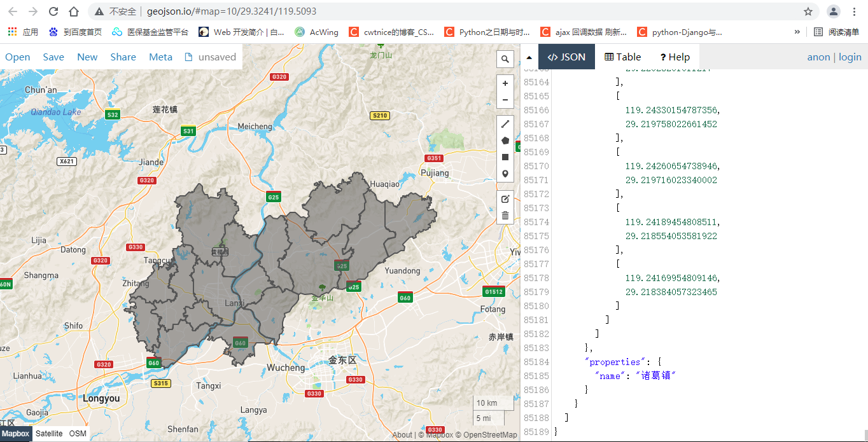
Task: Click the Longyou label on map
Action: point(101,399)
